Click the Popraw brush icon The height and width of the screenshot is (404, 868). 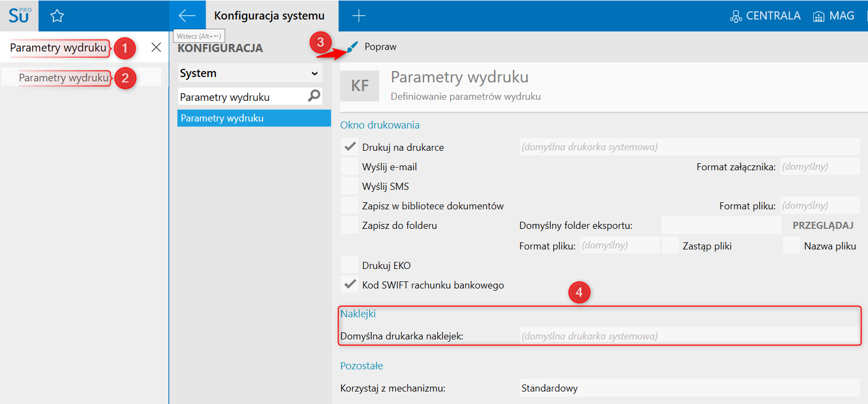[x=353, y=47]
